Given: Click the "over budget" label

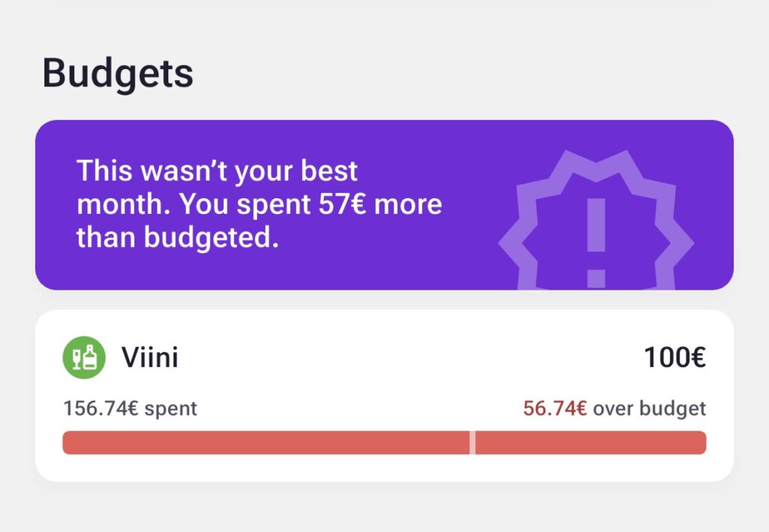Looking at the screenshot, I should [650, 409].
